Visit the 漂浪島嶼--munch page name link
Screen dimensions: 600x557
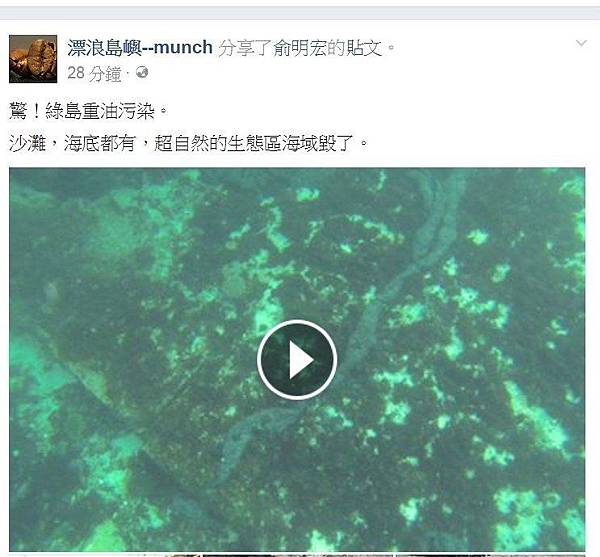click(x=140, y=48)
